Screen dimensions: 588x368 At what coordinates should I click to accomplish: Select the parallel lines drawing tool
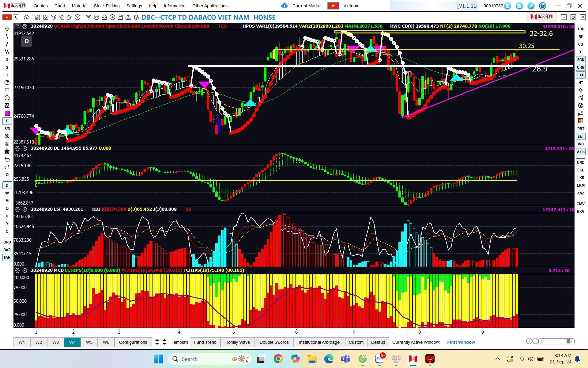click(x=7, y=52)
